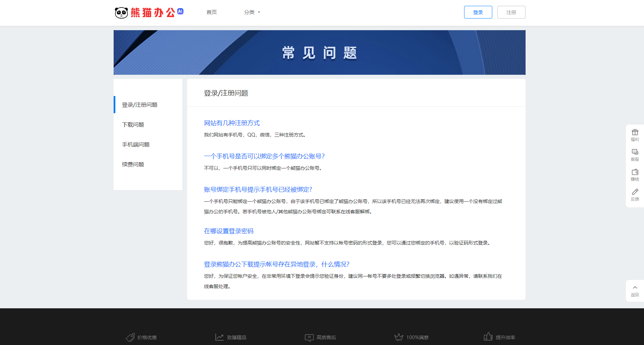The width and height of the screenshot is (644, 345).
Task: Open the 注册 registration page
Action: (511, 12)
